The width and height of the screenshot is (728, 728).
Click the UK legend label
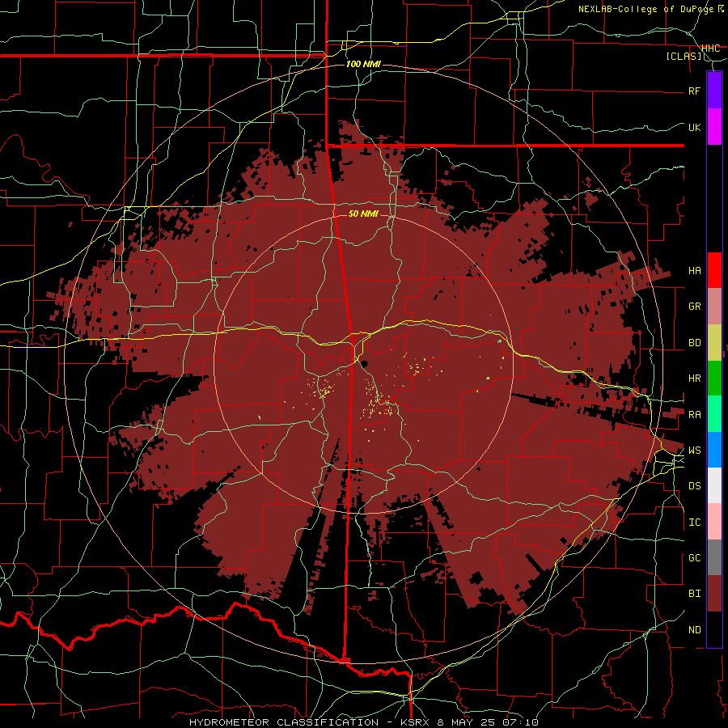coord(694,127)
